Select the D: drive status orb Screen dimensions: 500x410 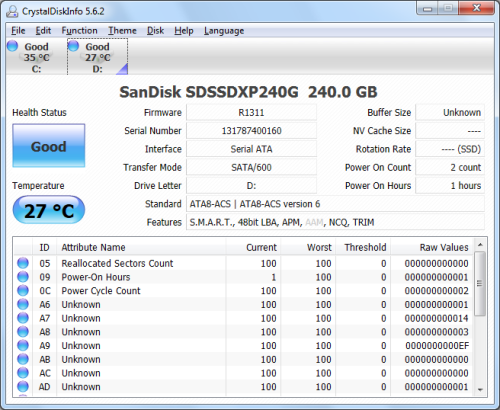[73, 46]
